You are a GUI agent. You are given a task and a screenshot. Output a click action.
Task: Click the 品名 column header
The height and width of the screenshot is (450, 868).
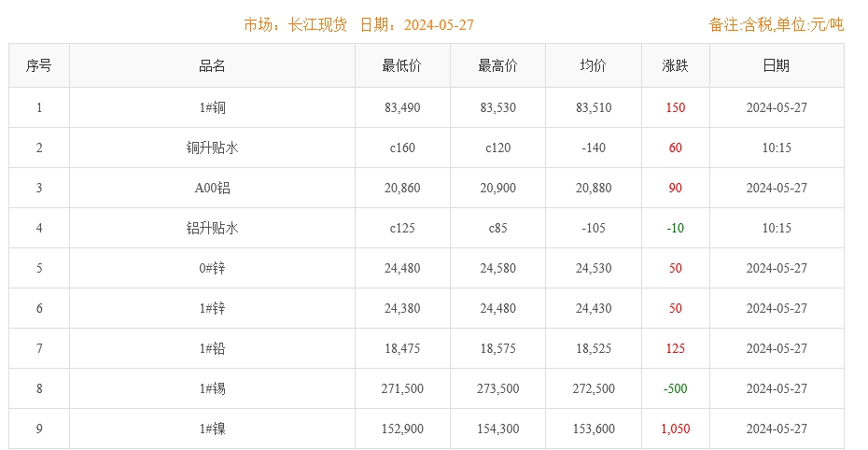[212, 66]
